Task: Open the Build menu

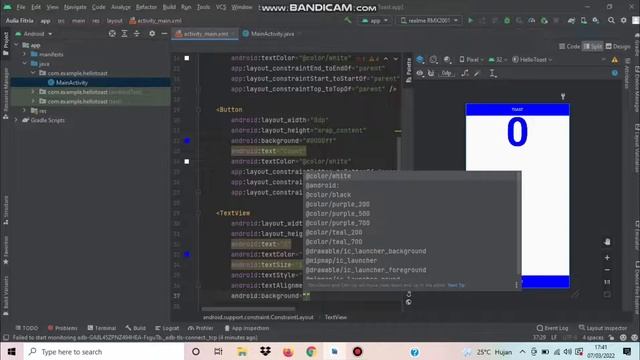Action: pos(169,7)
